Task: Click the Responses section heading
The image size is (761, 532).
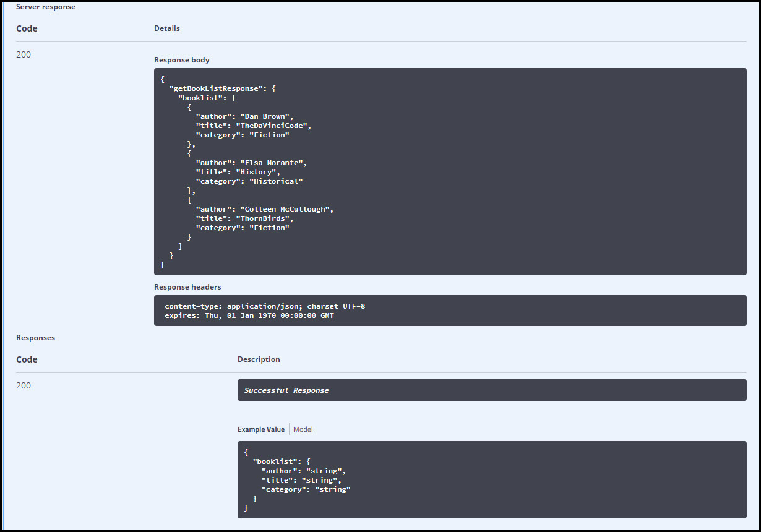Action: coord(35,338)
